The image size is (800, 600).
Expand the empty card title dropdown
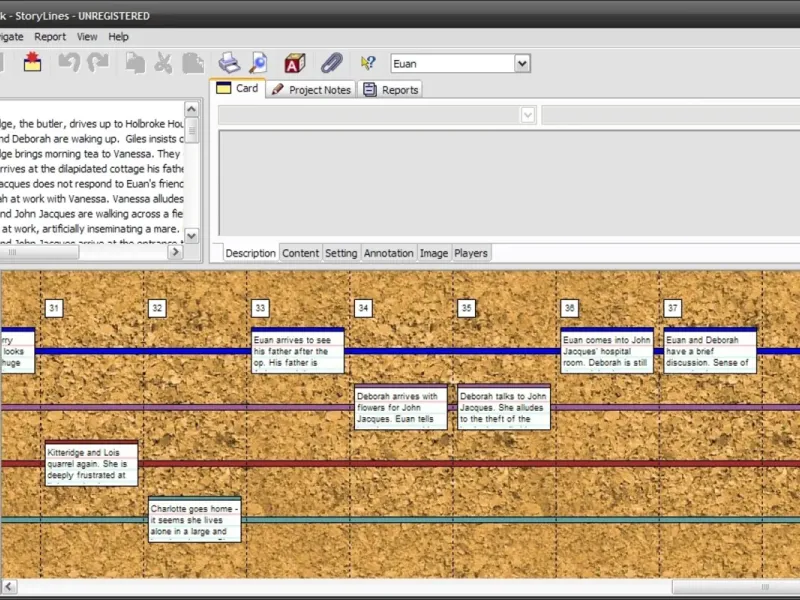[528, 116]
